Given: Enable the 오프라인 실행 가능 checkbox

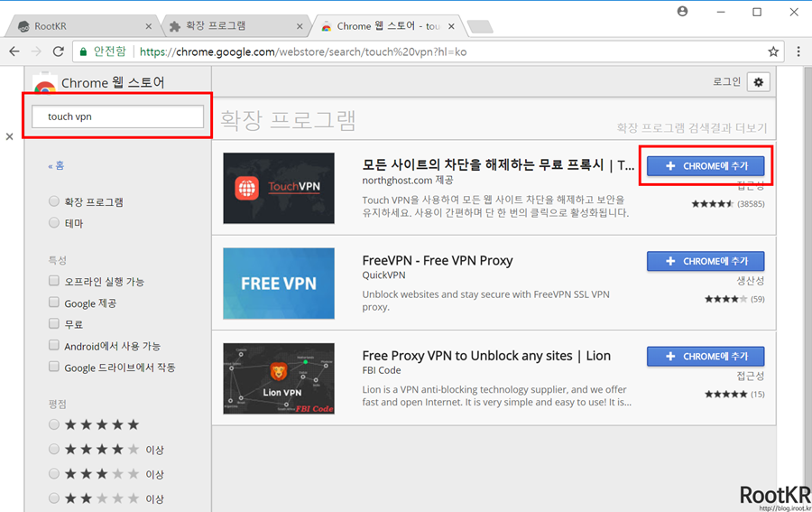Looking at the screenshot, I should pyautogui.click(x=54, y=281).
